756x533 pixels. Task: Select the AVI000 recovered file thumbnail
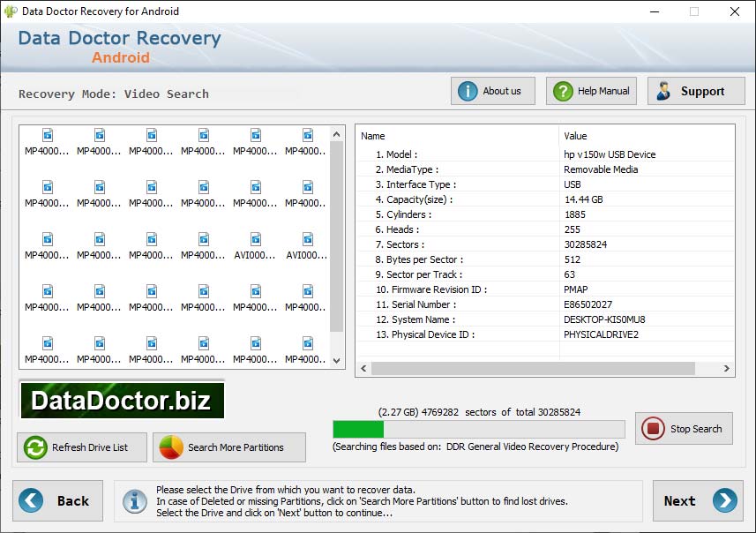[255, 245]
